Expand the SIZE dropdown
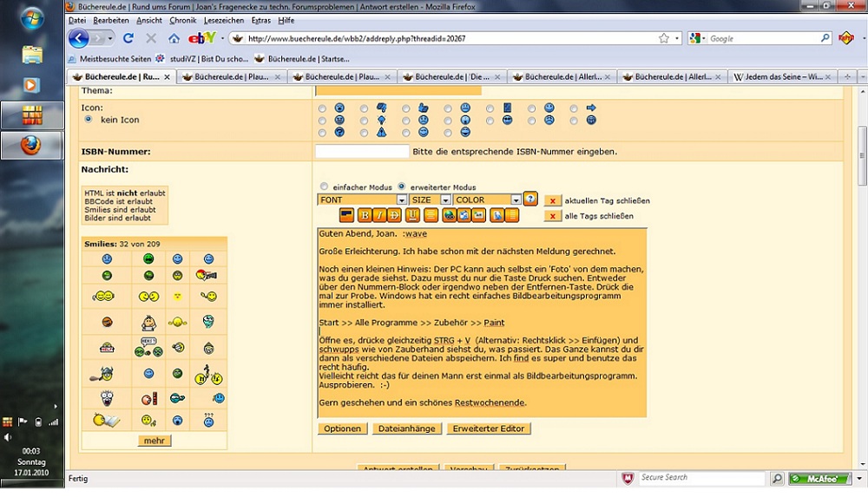 pyautogui.click(x=430, y=199)
